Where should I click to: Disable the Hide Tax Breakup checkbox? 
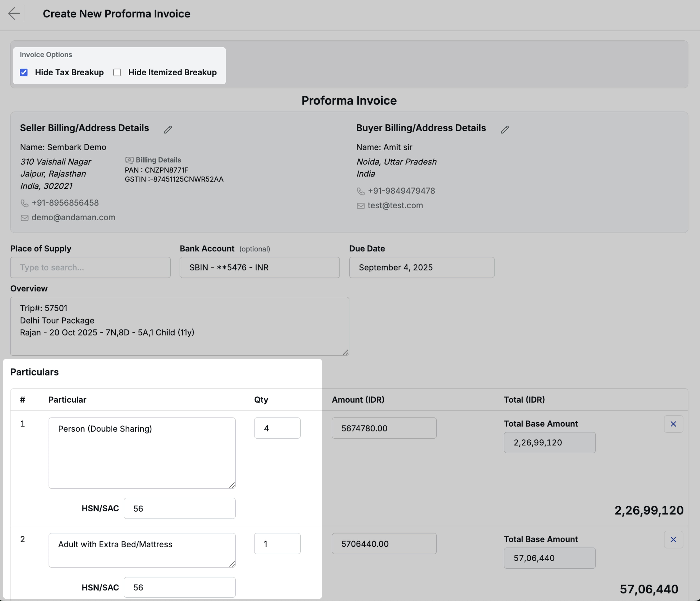(x=24, y=72)
